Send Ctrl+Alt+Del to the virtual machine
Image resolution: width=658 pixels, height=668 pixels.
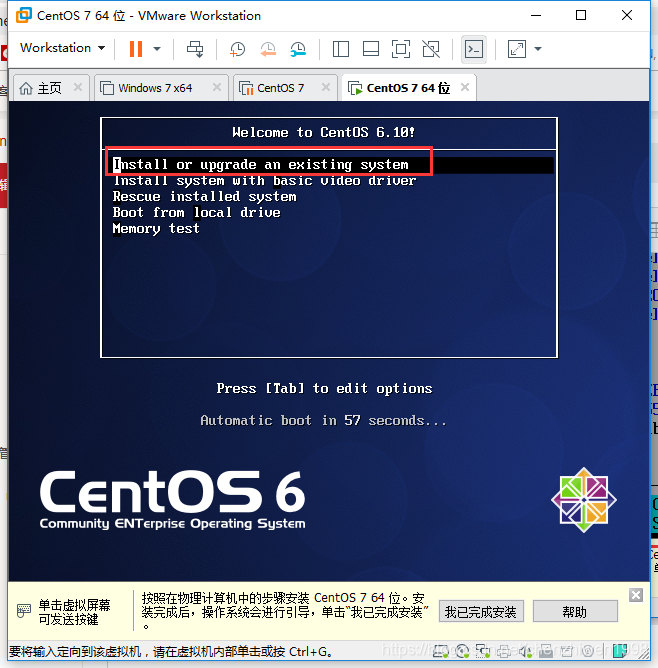tap(195, 49)
